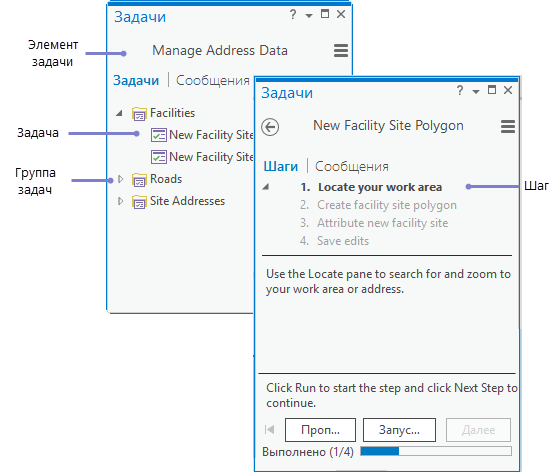This screenshot has width=558, height=474.
Task: Click help question mark in front Задачи pane
Action: point(460,90)
